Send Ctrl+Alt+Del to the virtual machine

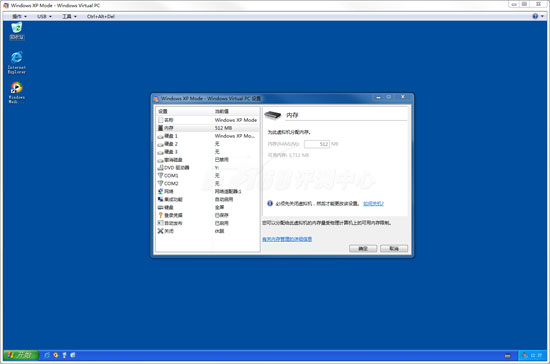[x=101, y=16]
